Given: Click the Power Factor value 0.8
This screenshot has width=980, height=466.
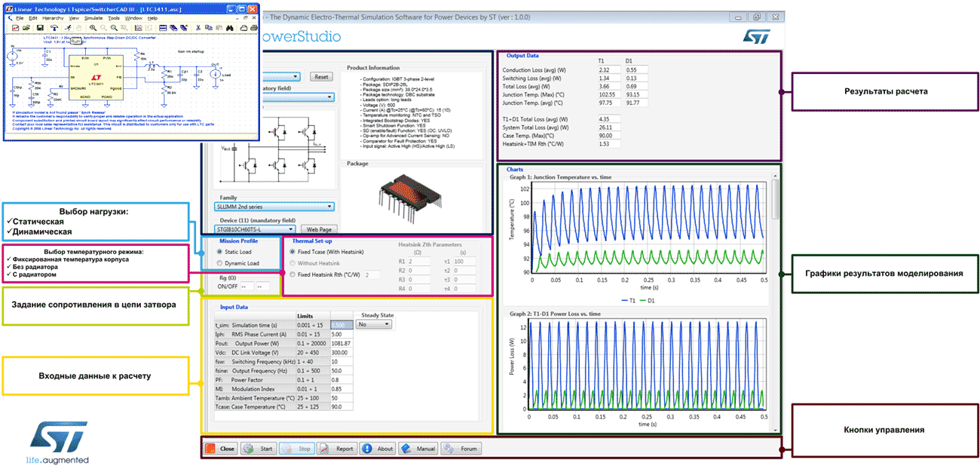Looking at the screenshot, I should pyautogui.click(x=341, y=380).
